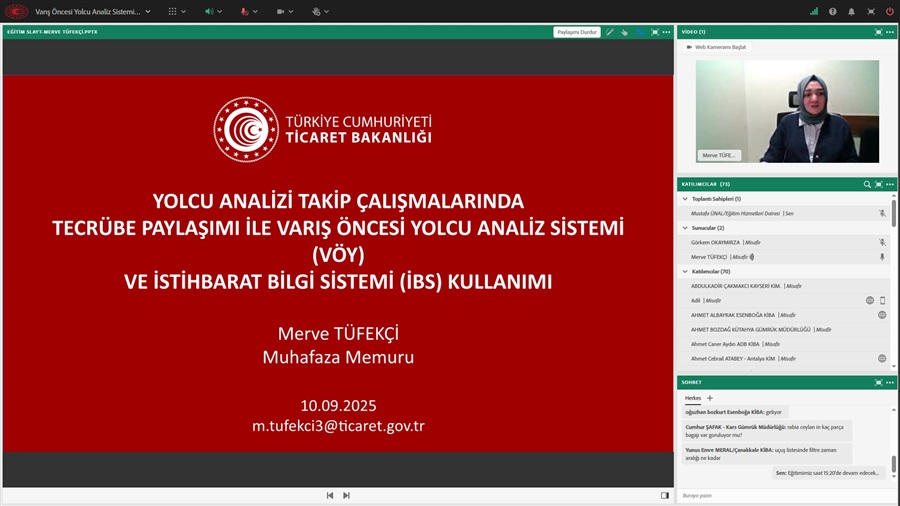Toggle the muted microphone icon

click(x=245, y=11)
